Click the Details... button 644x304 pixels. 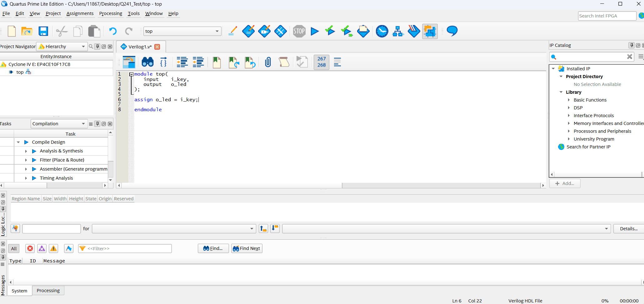coord(628,229)
